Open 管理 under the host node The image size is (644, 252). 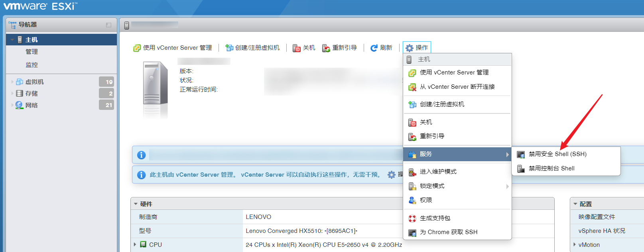coord(32,52)
